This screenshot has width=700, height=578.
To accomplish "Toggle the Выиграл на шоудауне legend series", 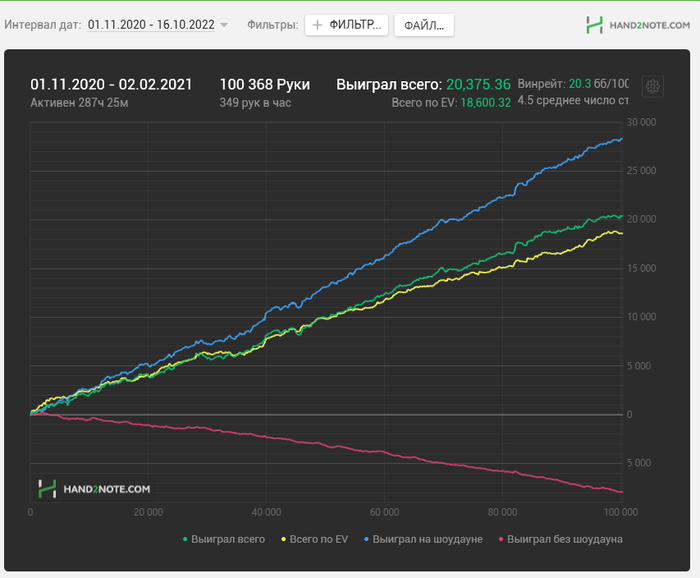I will tap(423, 539).
